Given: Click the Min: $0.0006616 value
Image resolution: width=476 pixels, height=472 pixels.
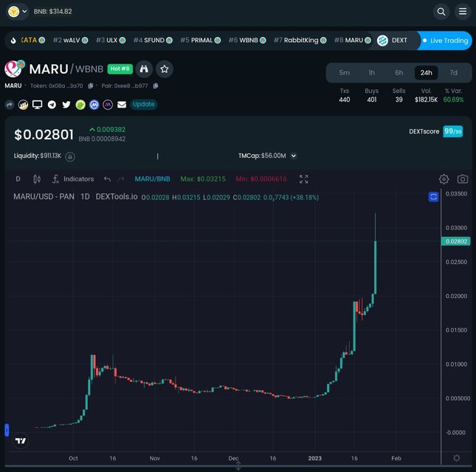Looking at the screenshot, I should pyautogui.click(x=261, y=179).
